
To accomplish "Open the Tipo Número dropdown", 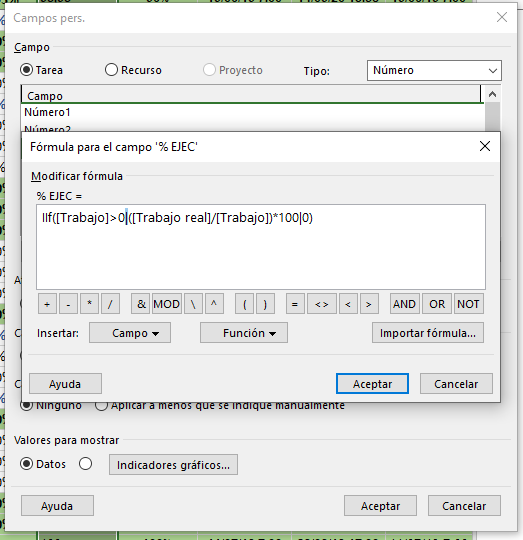I will pos(434,70).
